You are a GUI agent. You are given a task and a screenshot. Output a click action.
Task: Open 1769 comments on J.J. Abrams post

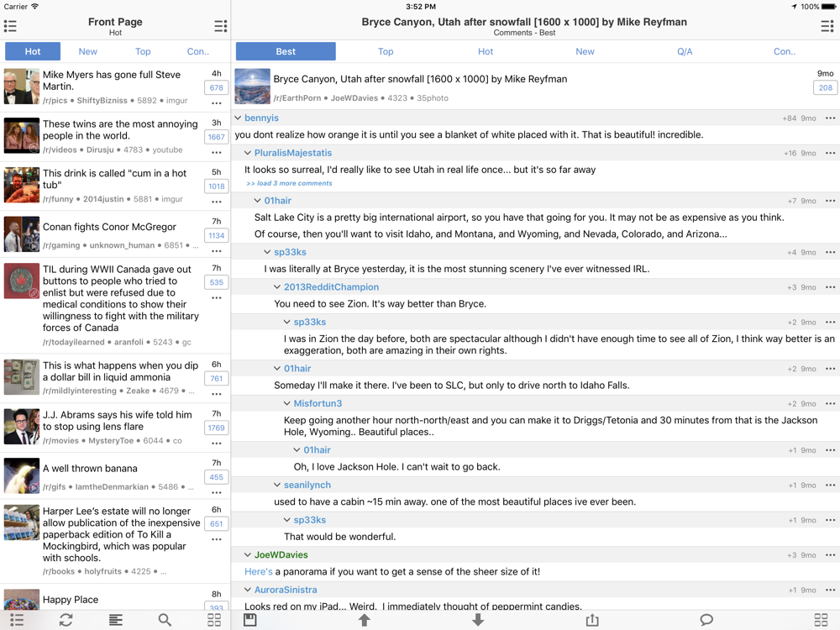coord(217,428)
